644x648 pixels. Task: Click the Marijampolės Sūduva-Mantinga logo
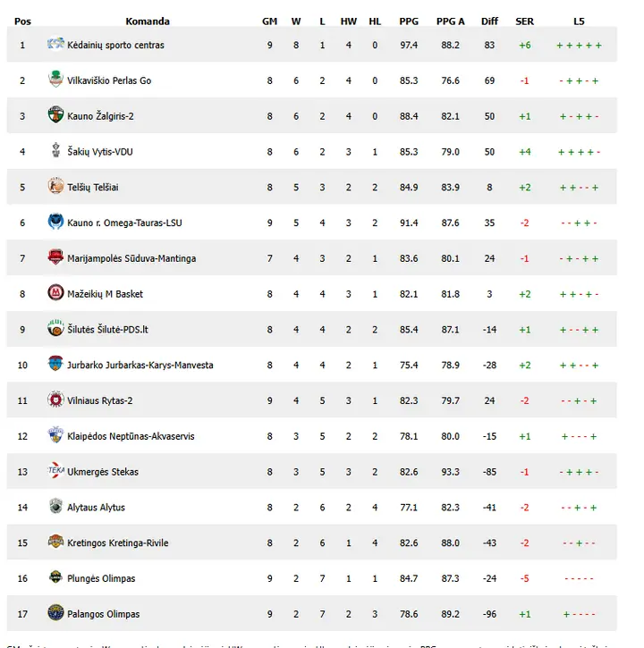(55, 257)
